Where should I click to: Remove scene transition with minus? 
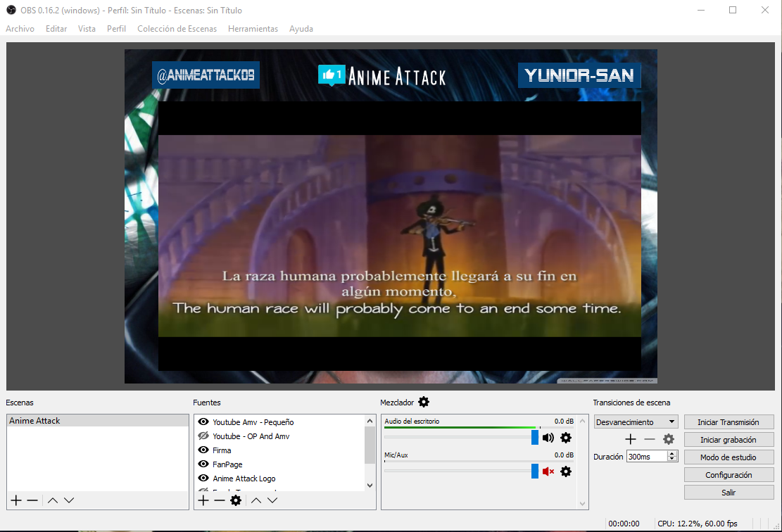coord(650,439)
